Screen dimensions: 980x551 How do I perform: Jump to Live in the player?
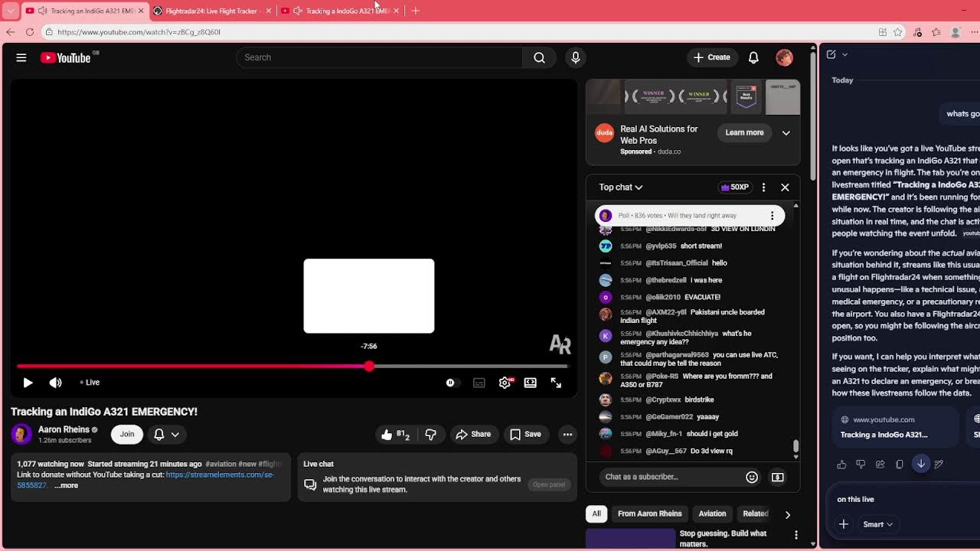point(90,383)
